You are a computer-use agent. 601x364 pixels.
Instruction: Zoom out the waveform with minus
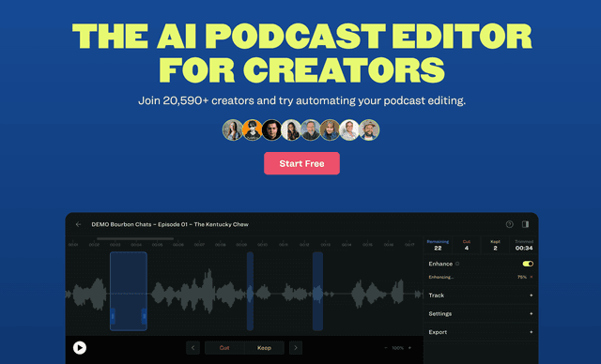click(x=386, y=348)
